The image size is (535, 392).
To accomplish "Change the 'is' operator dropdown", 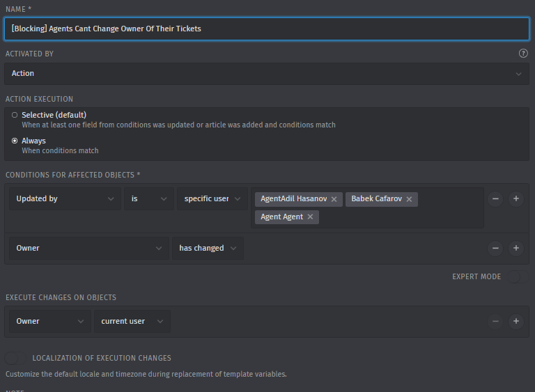I will pos(149,198).
